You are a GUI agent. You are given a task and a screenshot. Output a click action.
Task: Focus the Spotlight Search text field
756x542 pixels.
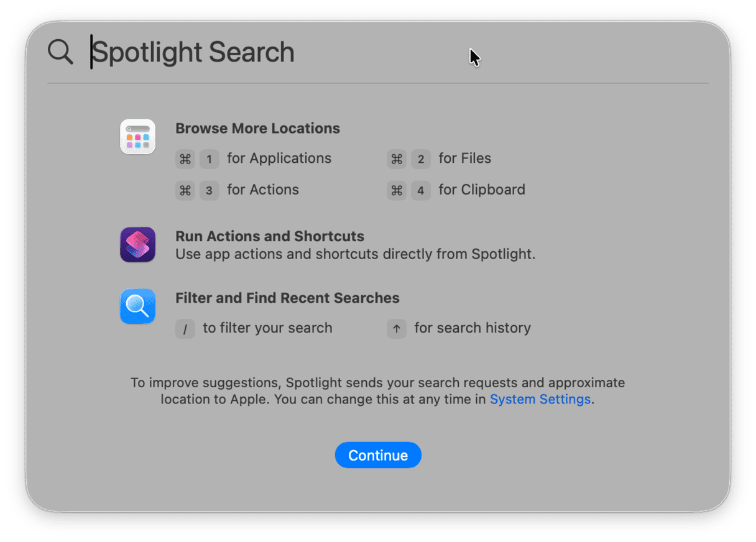[398, 52]
